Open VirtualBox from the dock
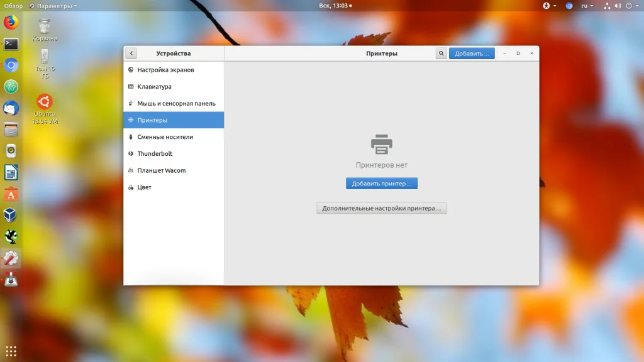 click(11, 215)
